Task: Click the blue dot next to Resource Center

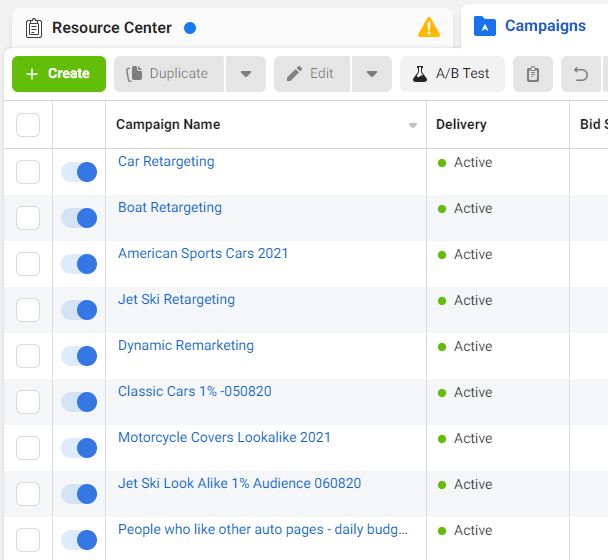Action: pos(190,28)
